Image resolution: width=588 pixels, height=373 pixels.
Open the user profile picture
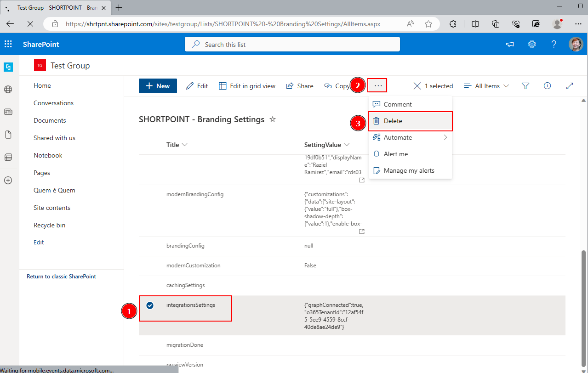click(x=576, y=44)
